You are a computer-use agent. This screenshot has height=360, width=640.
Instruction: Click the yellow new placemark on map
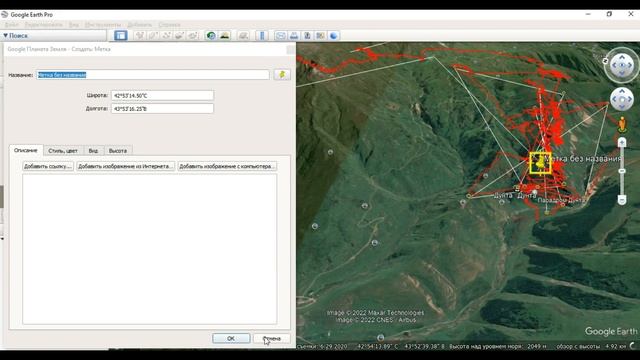540,163
